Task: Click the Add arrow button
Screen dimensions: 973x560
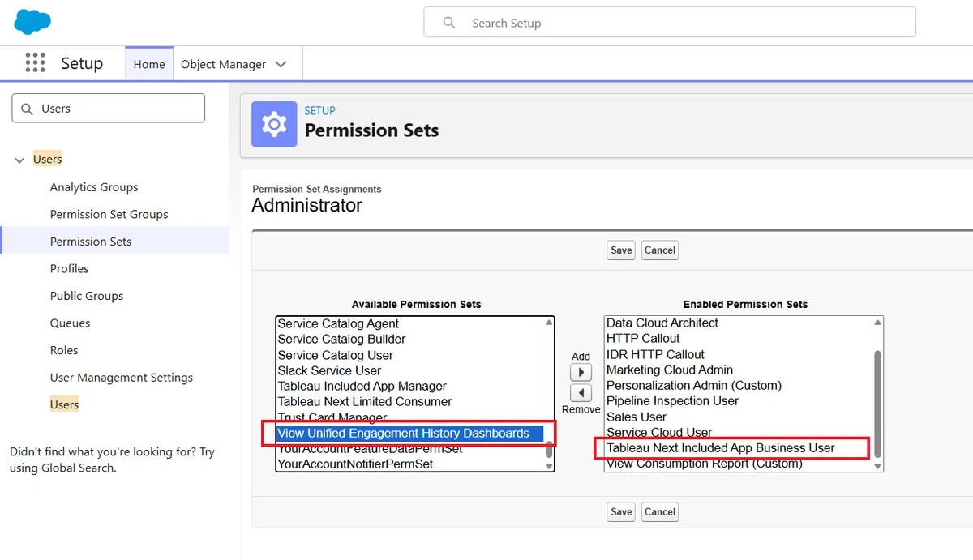Action: [x=581, y=372]
